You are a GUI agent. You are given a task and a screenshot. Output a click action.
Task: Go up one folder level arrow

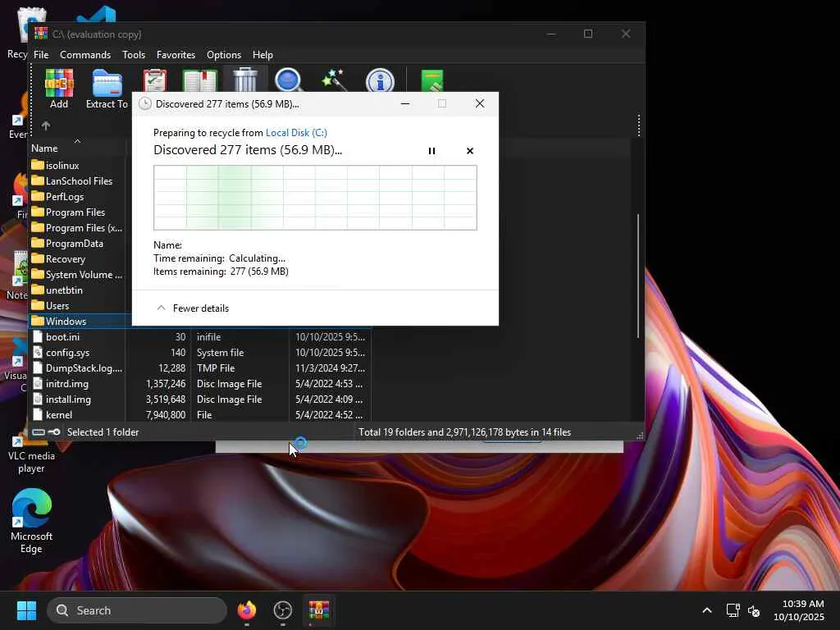click(46, 126)
